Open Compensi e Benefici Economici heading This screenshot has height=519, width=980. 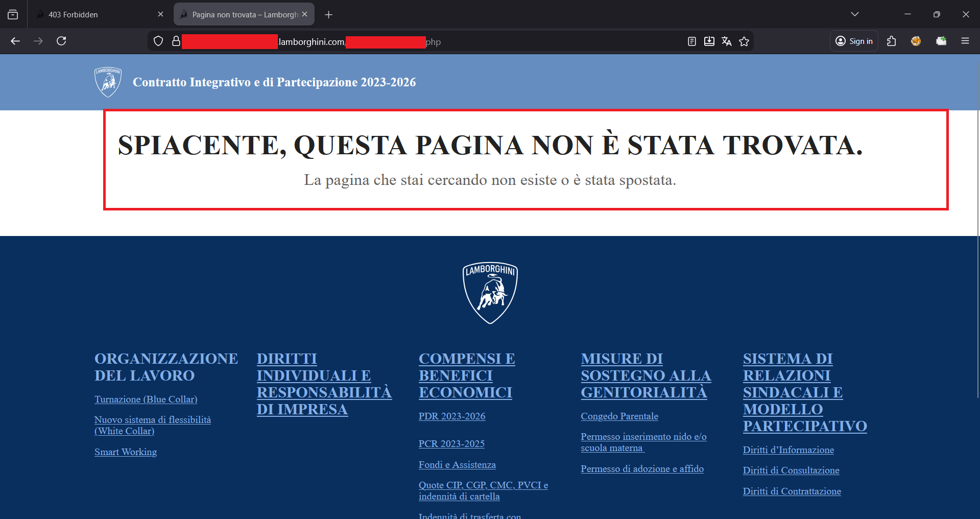click(x=467, y=375)
